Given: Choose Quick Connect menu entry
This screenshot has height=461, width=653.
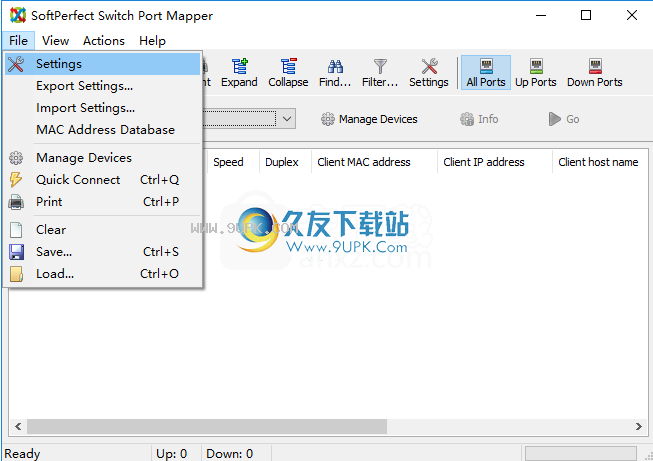Looking at the screenshot, I should pos(102,180).
